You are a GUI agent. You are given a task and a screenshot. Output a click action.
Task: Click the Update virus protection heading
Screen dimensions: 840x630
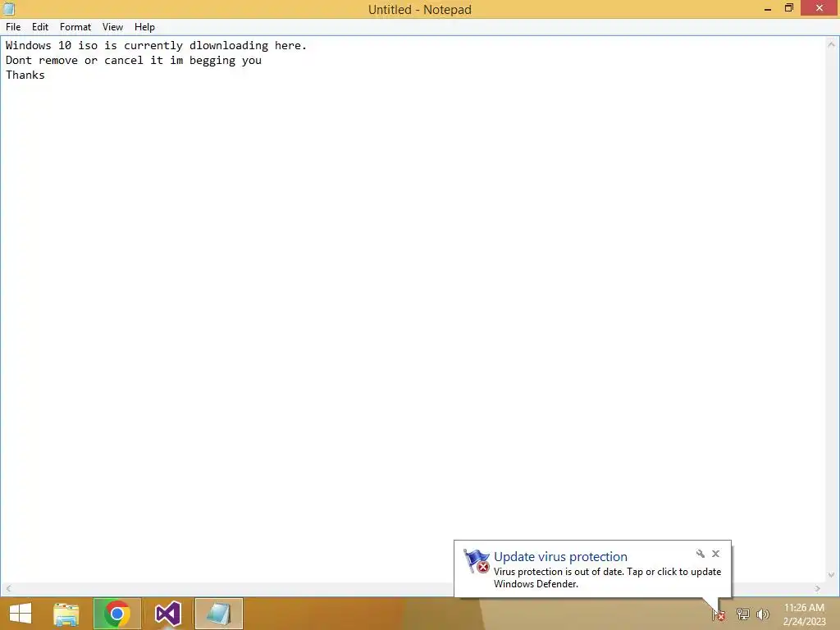(x=560, y=557)
